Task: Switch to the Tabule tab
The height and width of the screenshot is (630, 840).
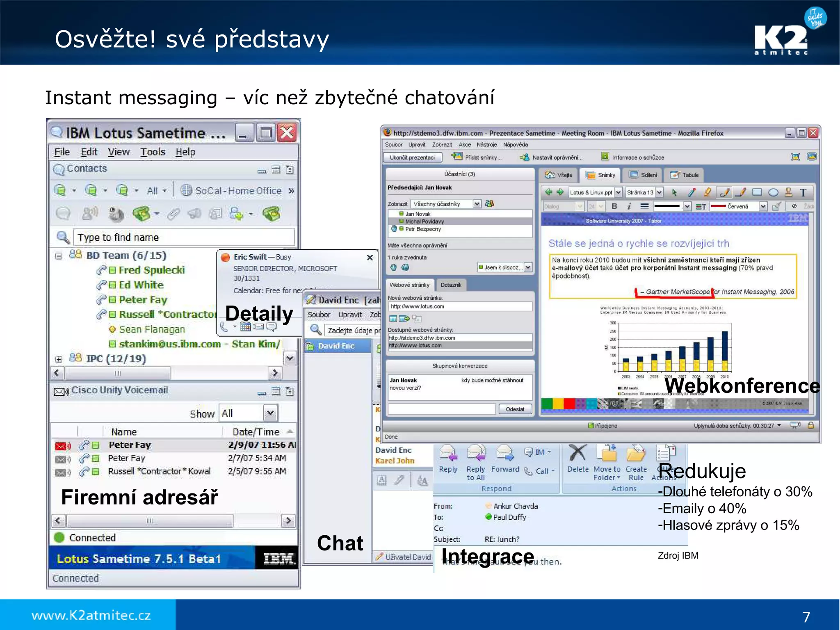Action: click(x=685, y=175)
